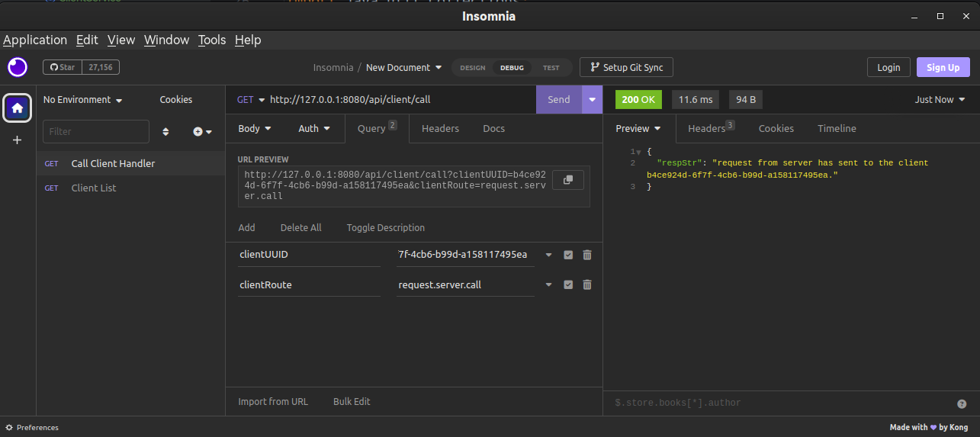The height and width of the screenshot is (437, 980).
Task: Open the clientUUID value options dropdown
Action: click(x=548, y=255)
